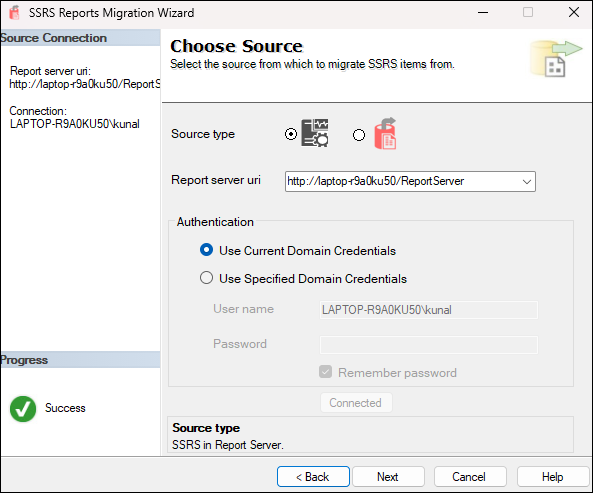Screen dimensions: 593x493
Task: Toggle the Remember password checkbox
Action: (x=325, y=372)
